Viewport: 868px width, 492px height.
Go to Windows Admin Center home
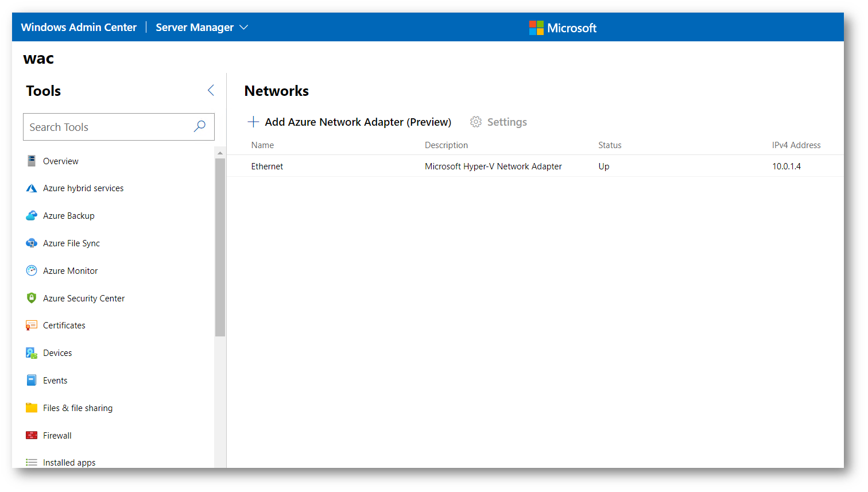point(79,27)
